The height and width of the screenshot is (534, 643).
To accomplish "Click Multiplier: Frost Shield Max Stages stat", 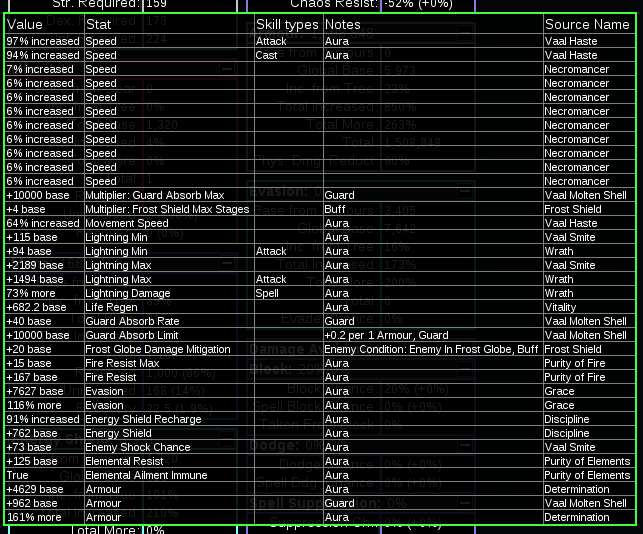I will coord(167,209).
